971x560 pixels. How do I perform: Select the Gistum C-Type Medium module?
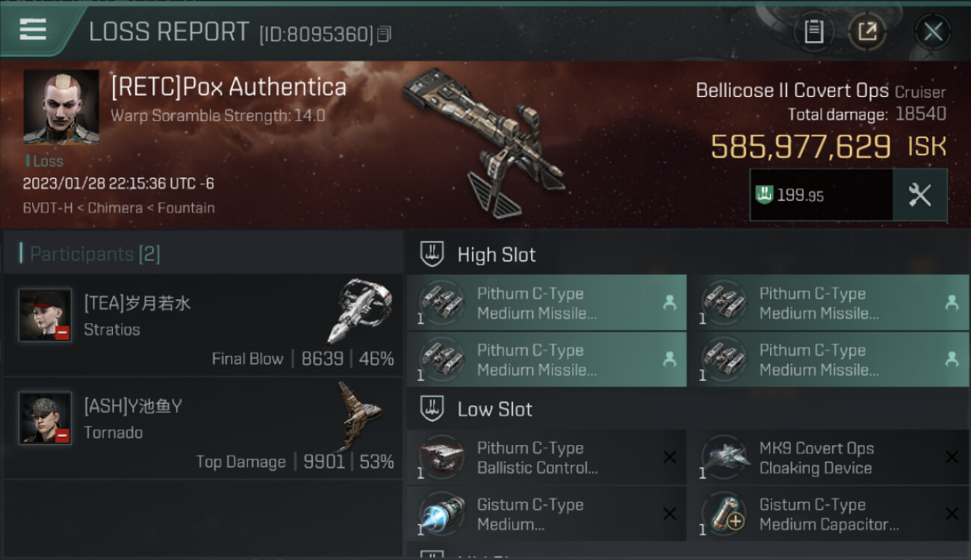click(547, 514)
